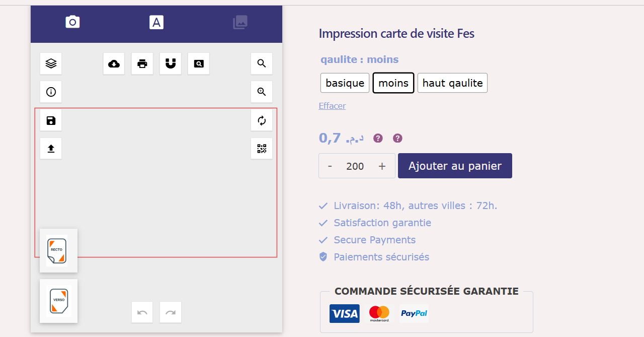Click the COMMANDE SÉCURISÉE GARANTIE heading
The width and height of the screenshot is (644, 337).
pos(427,291)
